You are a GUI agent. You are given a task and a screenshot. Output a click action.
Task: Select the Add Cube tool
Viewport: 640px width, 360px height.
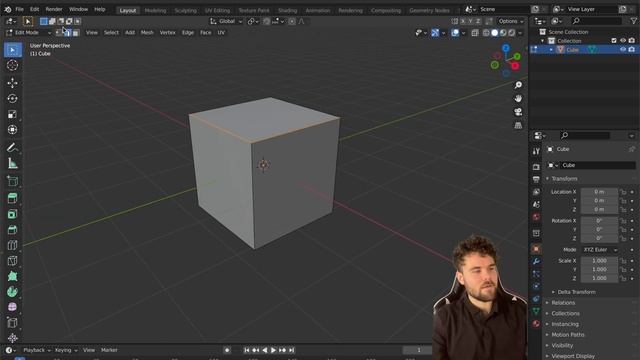click(13, 181)
